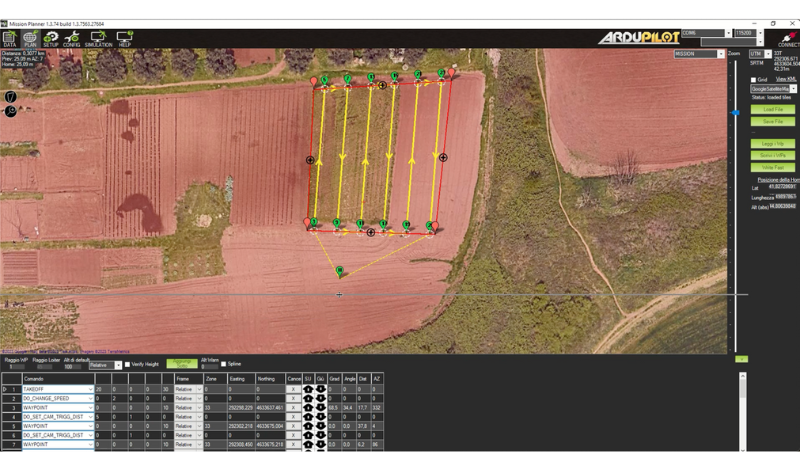Enable the Verify Height checkbox
The image size is (800, 470).
128,364
